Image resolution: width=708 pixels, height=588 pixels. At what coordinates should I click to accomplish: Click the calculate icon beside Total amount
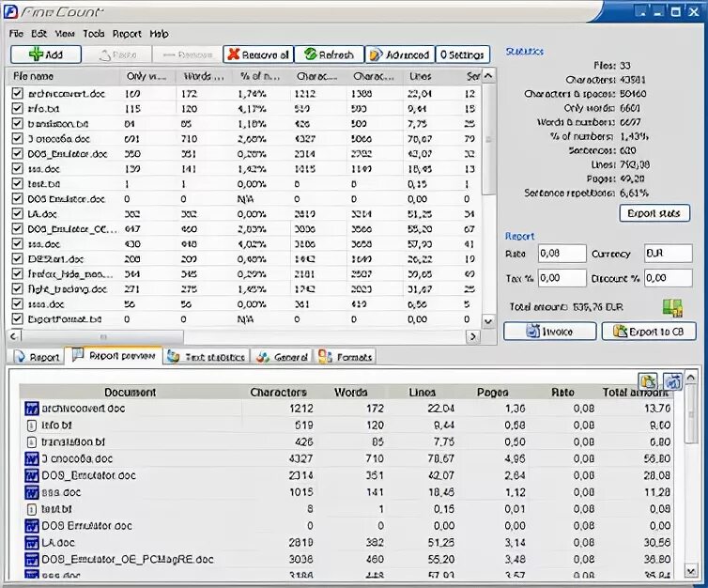click(672, 307)
